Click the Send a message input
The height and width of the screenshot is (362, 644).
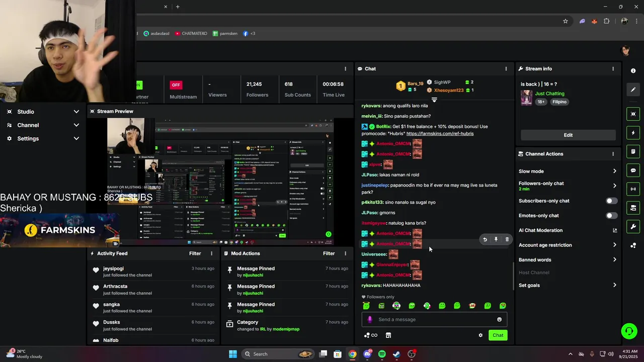[x=434, y=319]
